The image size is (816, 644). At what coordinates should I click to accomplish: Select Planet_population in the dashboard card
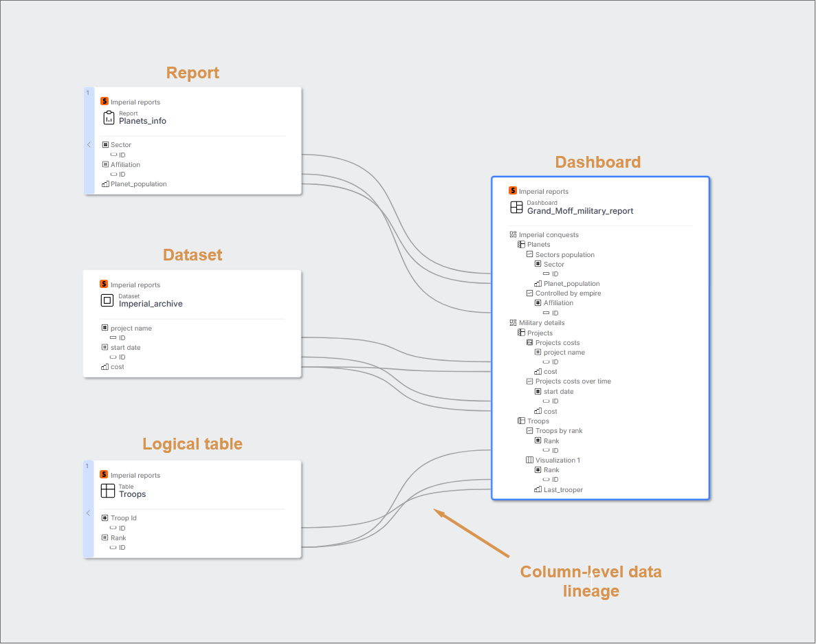click(x=571, y=283)
